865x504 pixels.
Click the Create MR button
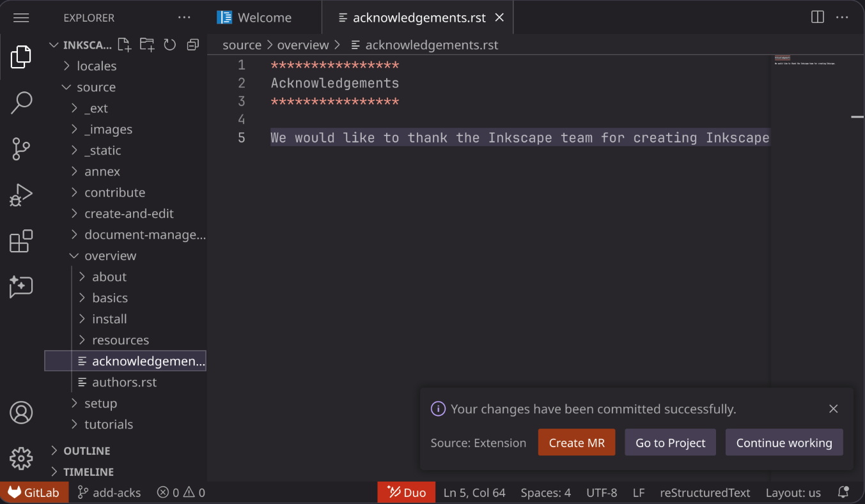pos(577,443)
